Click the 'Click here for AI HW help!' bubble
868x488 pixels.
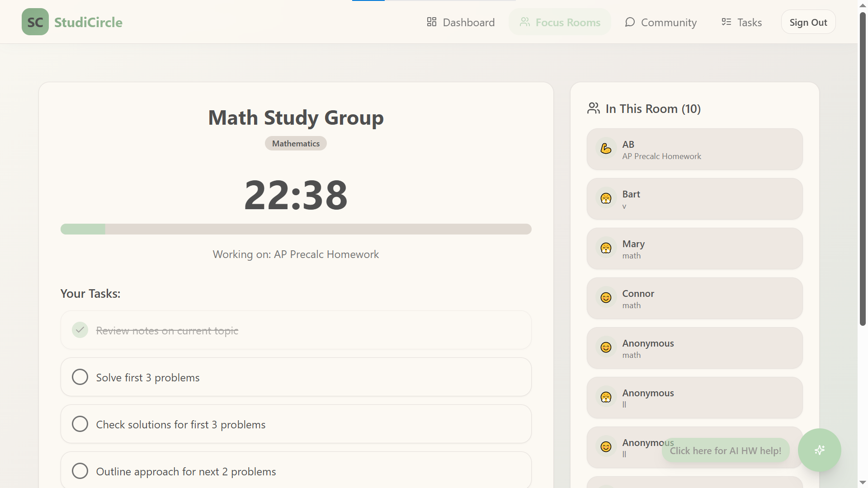pos(725,450)
